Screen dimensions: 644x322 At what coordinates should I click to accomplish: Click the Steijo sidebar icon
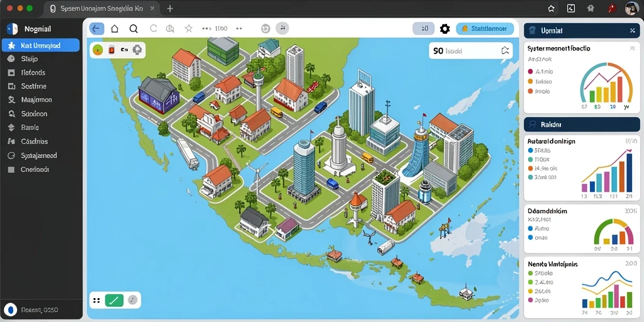[x=11, y=58]
